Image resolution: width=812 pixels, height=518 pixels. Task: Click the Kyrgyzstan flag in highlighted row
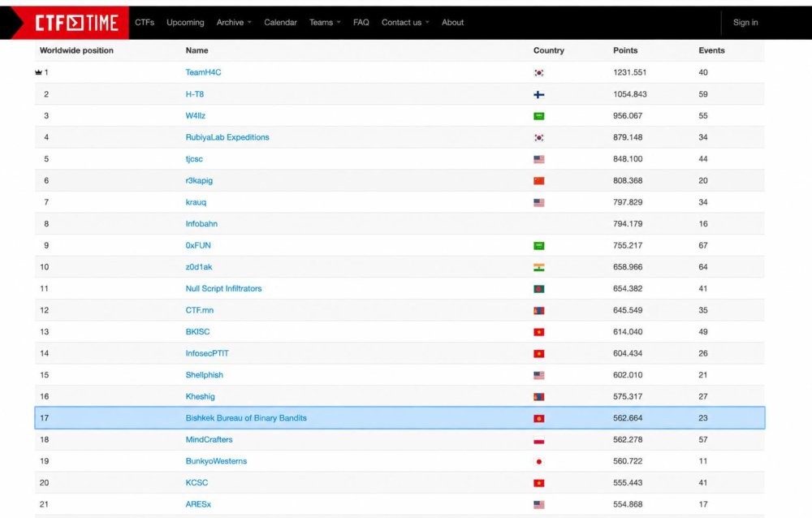(538, 419)
